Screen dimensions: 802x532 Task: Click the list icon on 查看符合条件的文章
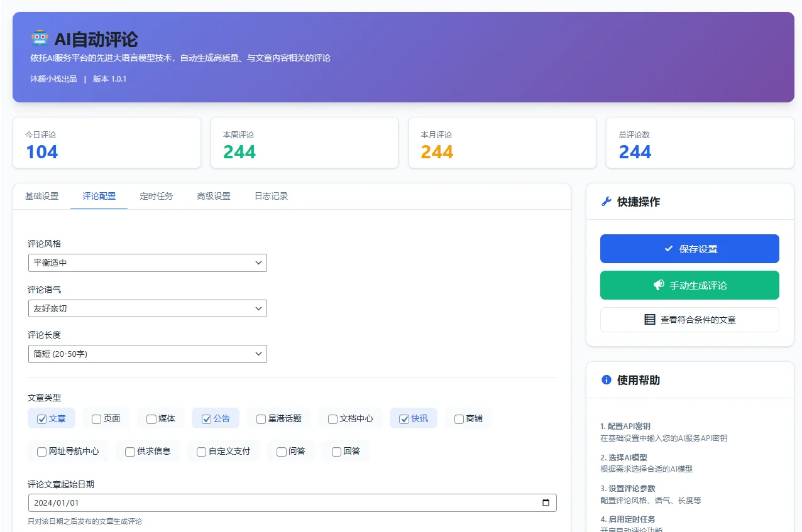click(649, 319)
